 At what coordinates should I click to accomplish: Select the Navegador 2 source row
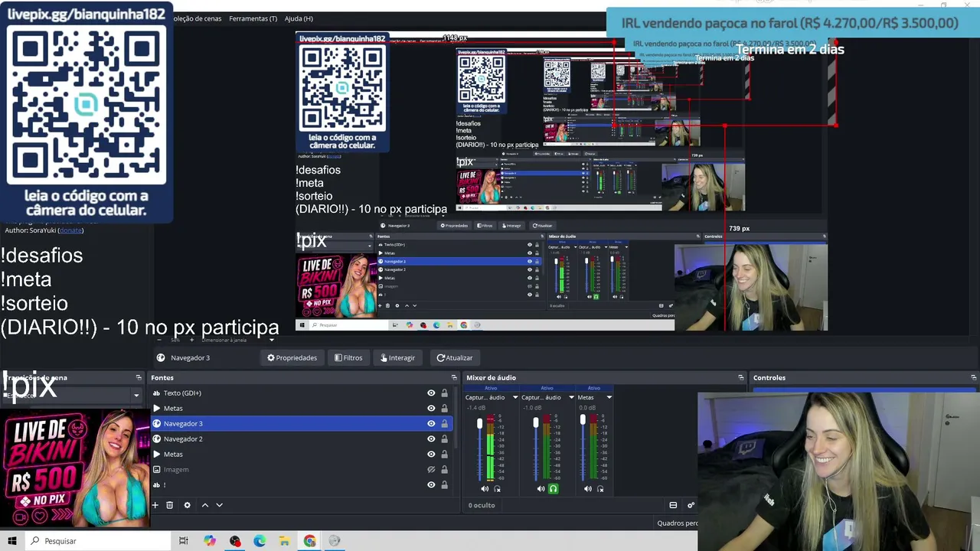pyautogui.click(x=302, y=439)
